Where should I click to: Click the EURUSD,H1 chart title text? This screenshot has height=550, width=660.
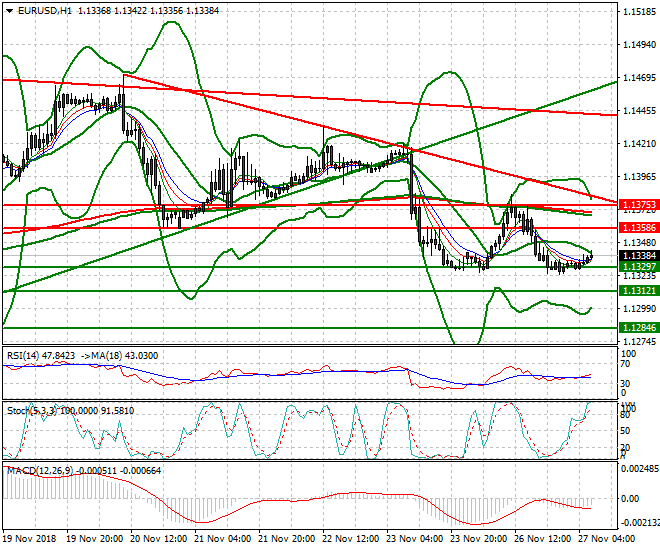(x=45, y=11)
